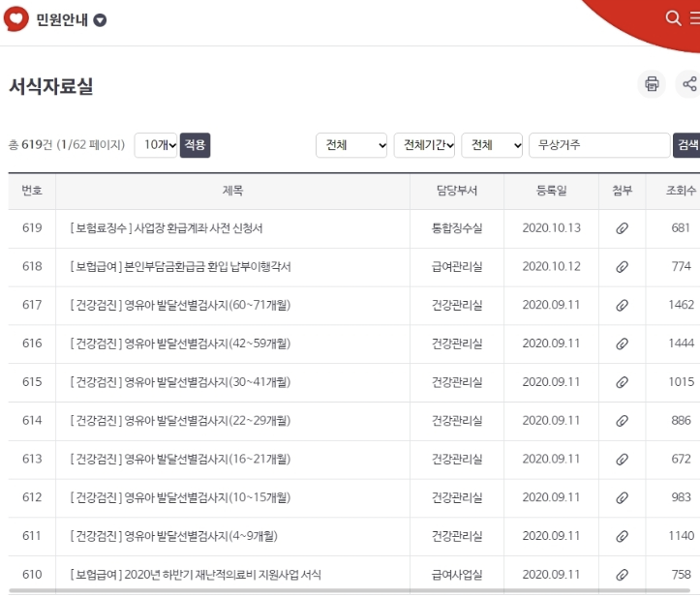Click the date 2020.10.13 cell
This screenshot has width=700, height=597.
pyautogui.click(x=551, y=228)
